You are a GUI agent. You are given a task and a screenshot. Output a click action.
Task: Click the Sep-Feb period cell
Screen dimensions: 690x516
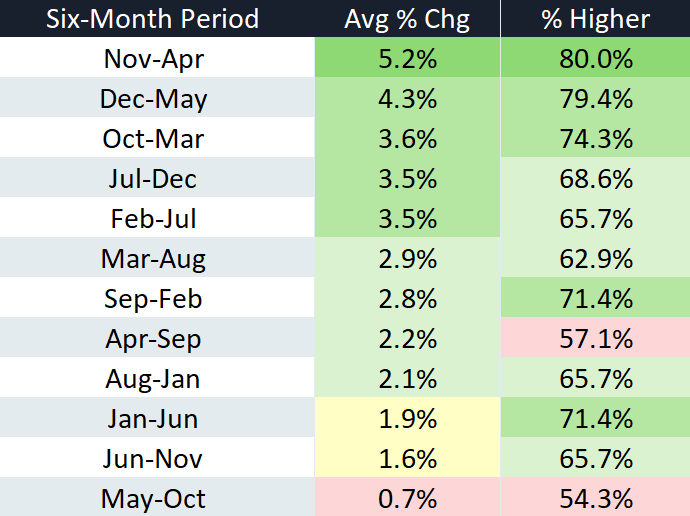(x=157, y=297)
